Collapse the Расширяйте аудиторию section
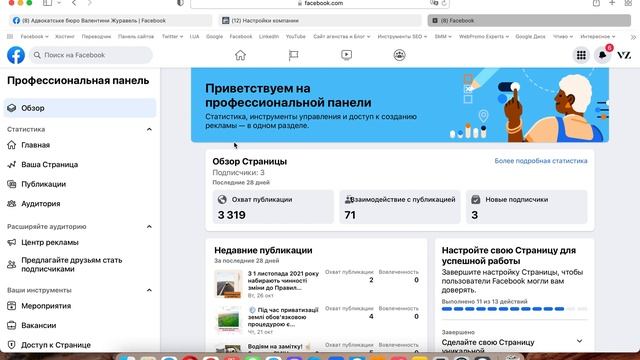The width and height of the screenshot is (640, 360). pos(149,227)
